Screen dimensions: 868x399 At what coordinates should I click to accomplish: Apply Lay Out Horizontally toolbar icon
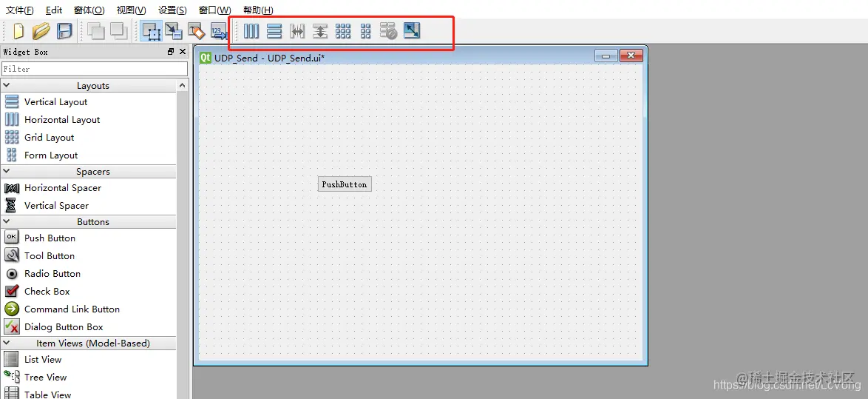click(251, 31)
